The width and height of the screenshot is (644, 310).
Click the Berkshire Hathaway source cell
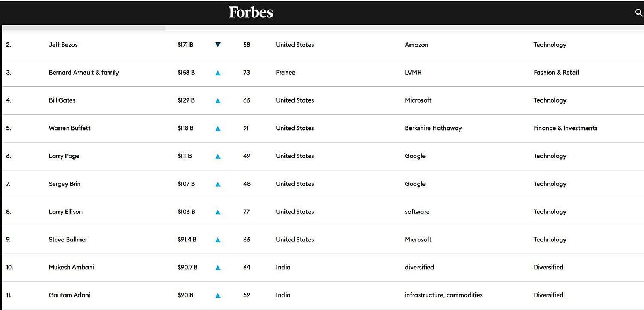(433, 128)
